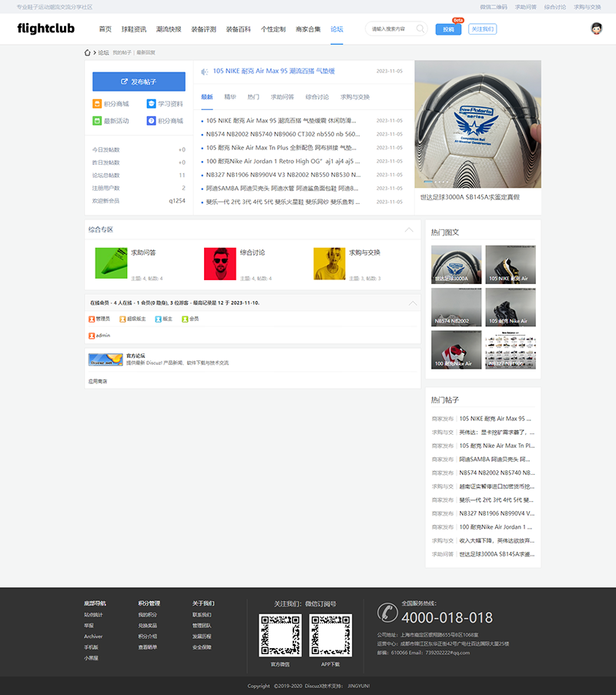Click the flightclub logo
616x695 pixels.
tap(45, 28)
